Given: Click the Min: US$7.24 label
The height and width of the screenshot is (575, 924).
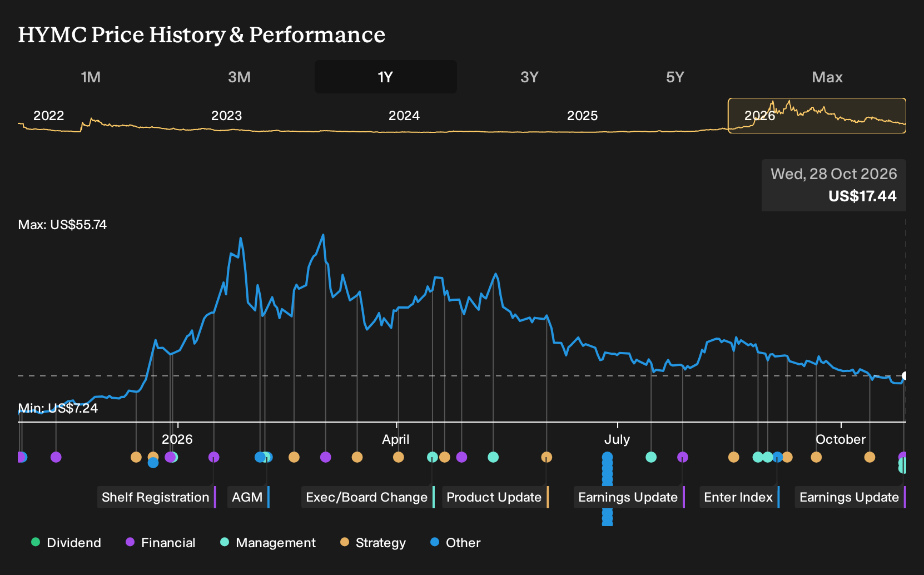Looking at the screenshot, I should [x=58, y=408].
